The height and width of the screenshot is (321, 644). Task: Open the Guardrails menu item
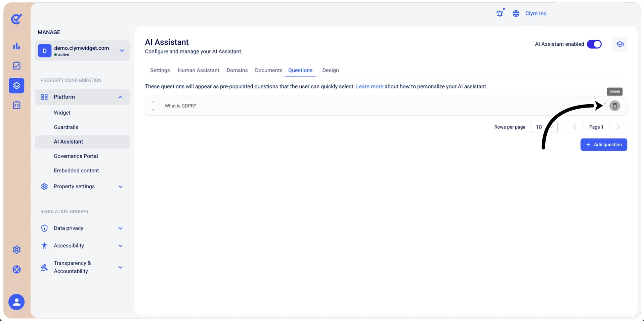(66, 127)
